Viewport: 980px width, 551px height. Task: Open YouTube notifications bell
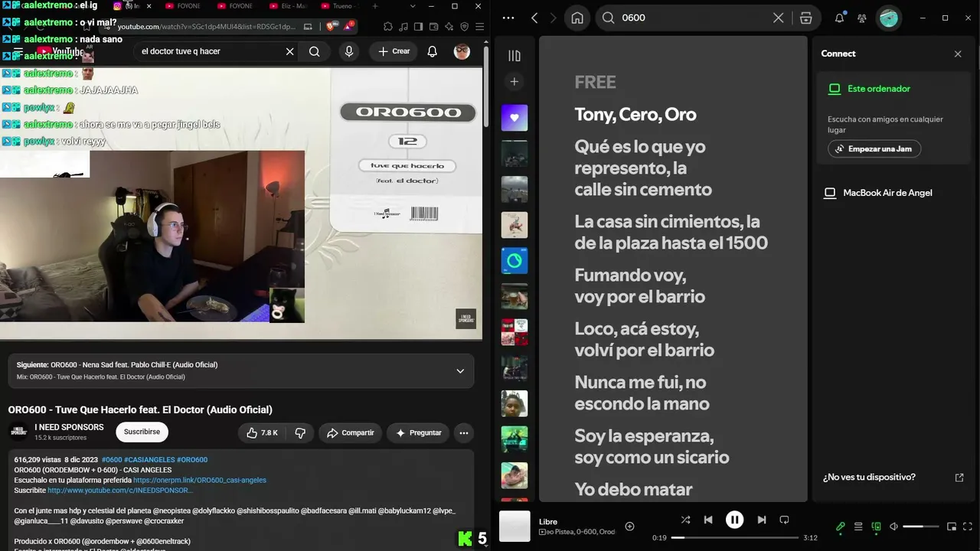433,51
